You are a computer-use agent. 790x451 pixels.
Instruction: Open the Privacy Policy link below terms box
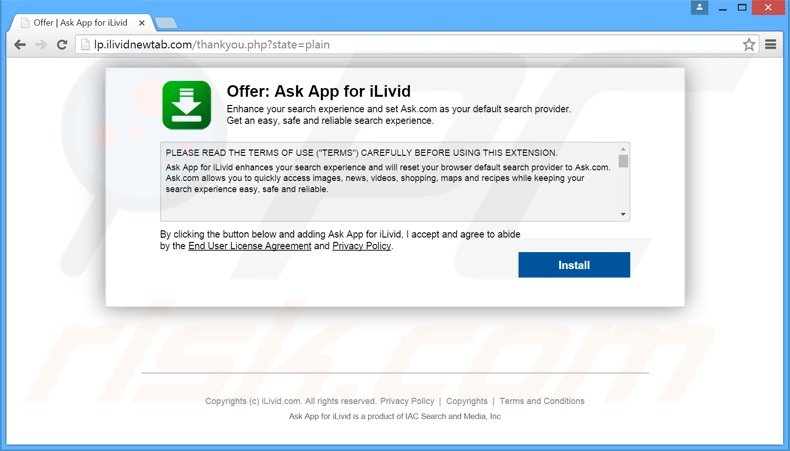[x=361, y=246]
